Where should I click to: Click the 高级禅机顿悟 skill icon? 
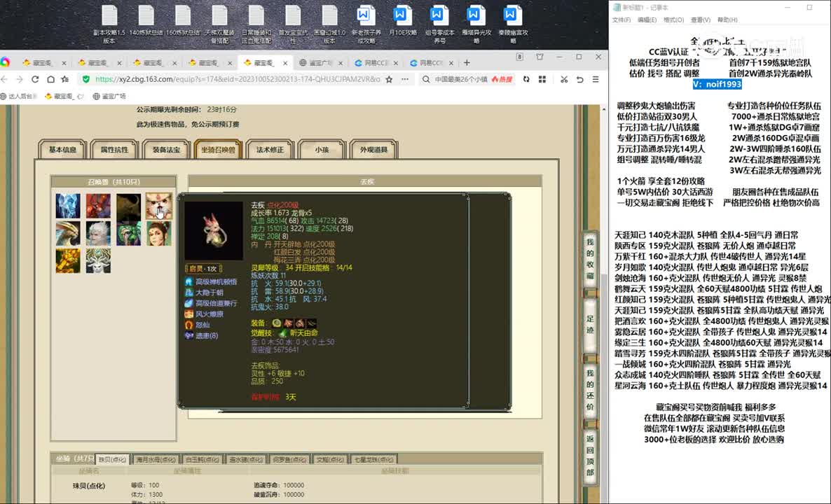click(x=188, y=281)
